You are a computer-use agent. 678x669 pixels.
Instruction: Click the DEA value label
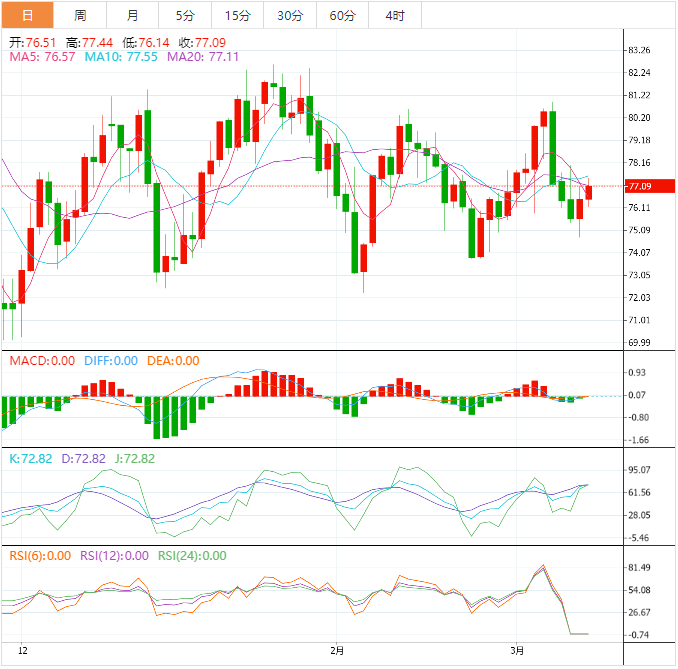click(x=173, y=361)
